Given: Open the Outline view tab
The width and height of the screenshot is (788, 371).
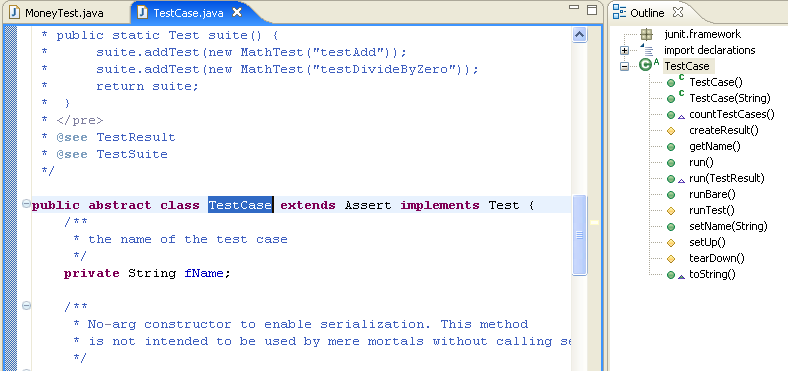Looking at the screenshot, I should (646, 13).
